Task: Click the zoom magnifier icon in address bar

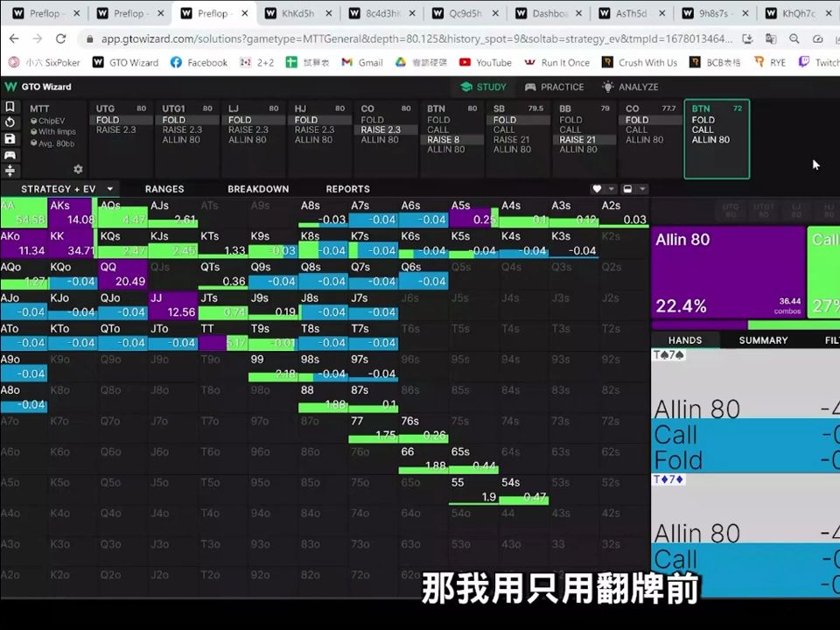Action: click(794, 38)
